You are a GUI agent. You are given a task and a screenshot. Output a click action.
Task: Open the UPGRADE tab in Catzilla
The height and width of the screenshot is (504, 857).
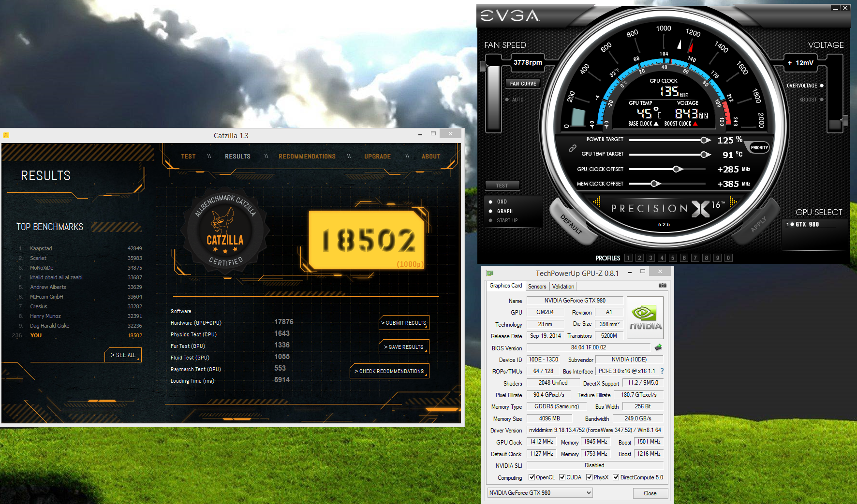click(377, 157)
